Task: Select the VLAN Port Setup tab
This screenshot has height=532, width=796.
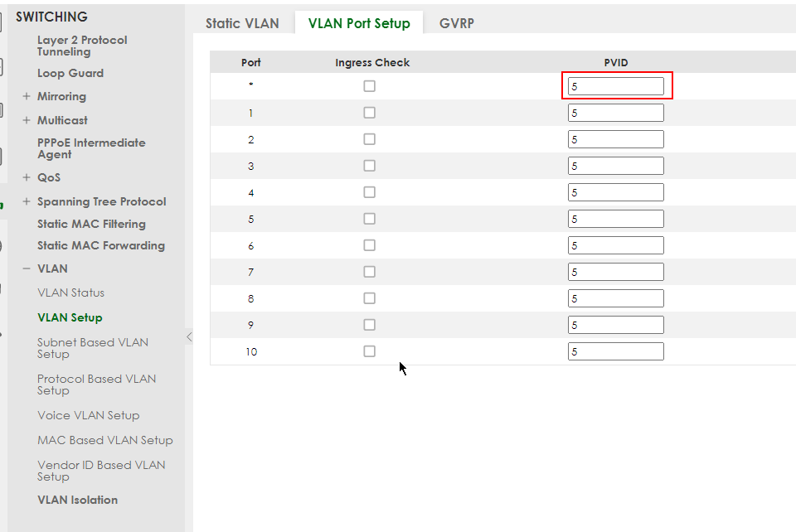Action: click(359, 23)
